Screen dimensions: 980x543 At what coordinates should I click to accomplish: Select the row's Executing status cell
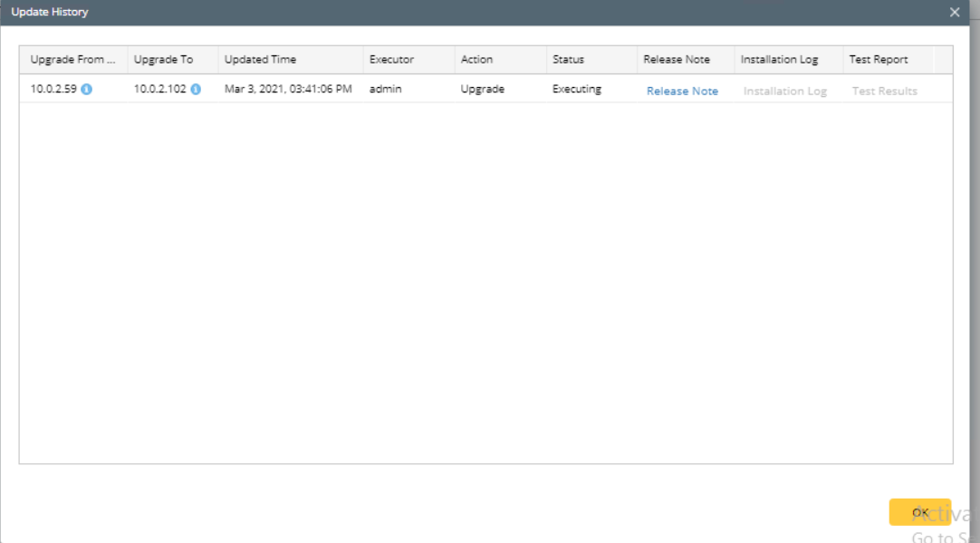591,89
